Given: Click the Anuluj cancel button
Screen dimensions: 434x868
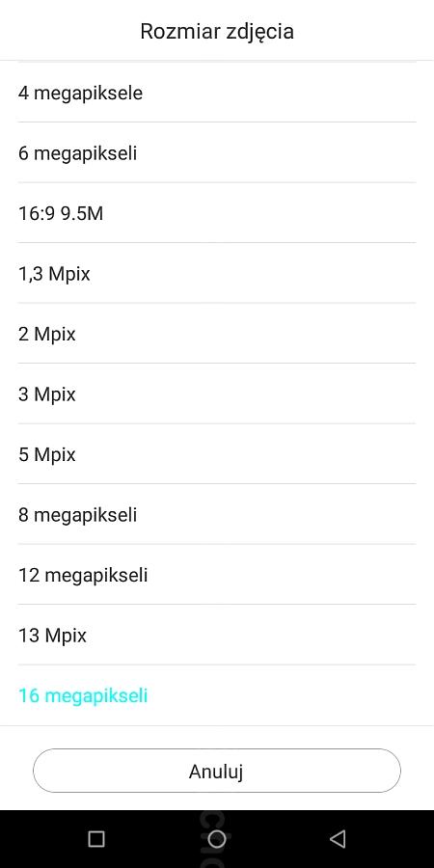Looking at the screenshot, I should [x=217, y=771].
